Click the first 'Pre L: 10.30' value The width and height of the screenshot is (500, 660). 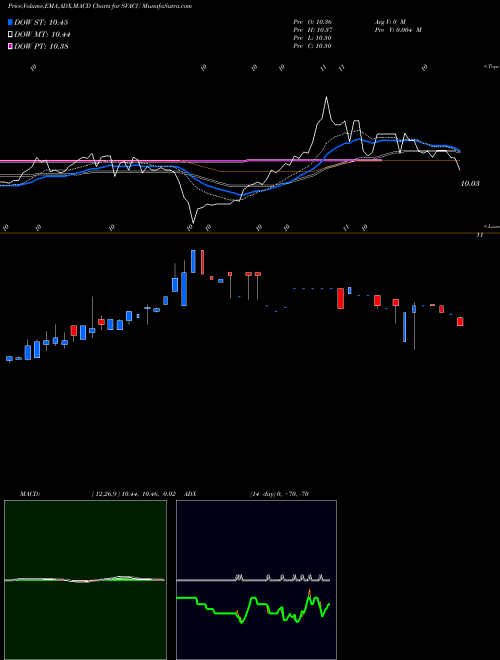[x=312, y=38]
